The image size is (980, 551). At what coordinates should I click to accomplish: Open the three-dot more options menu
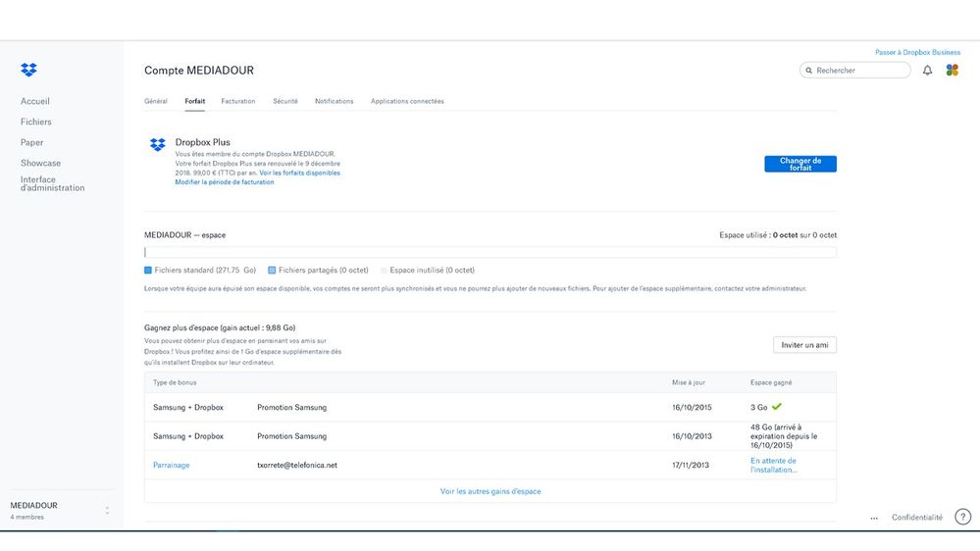[x=873, y=518]
